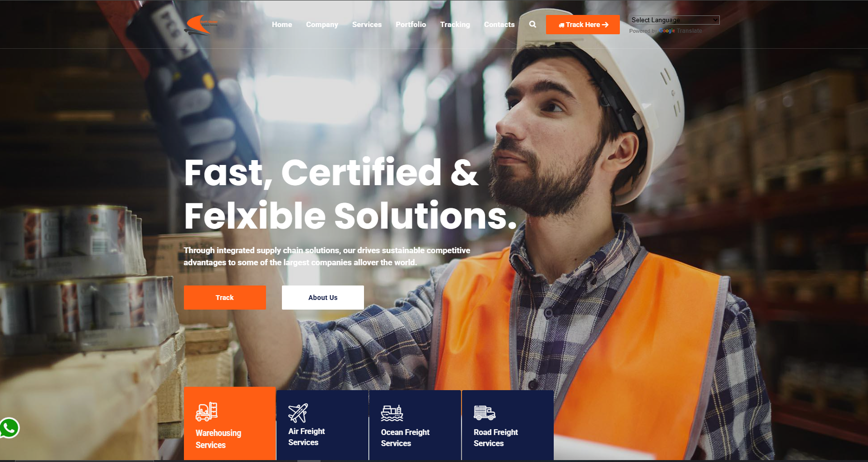Open the Google Translate link

pos(681,31)
